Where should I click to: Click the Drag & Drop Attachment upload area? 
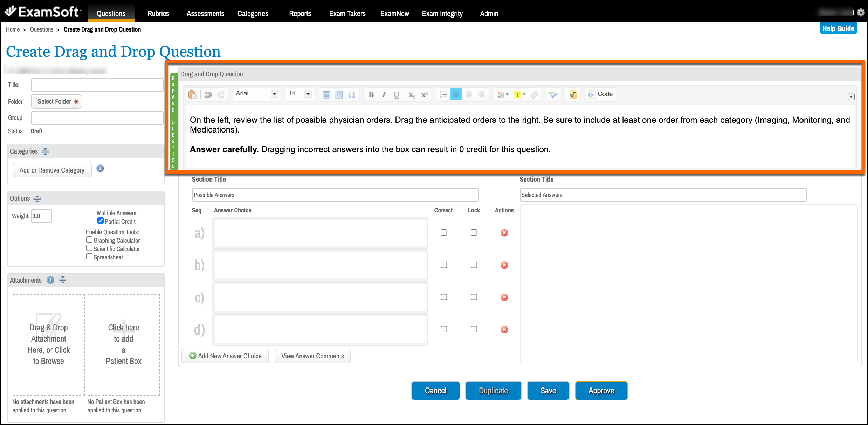[x=49, y=344]
